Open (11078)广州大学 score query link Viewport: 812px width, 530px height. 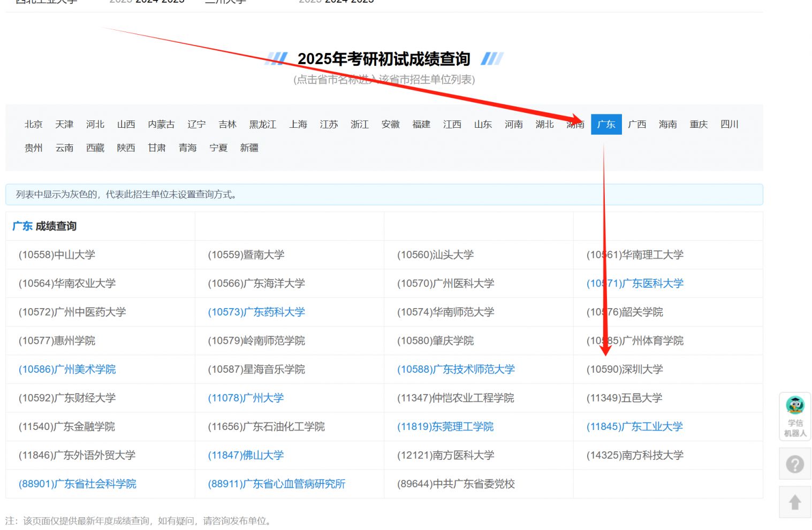coord(246,398)
